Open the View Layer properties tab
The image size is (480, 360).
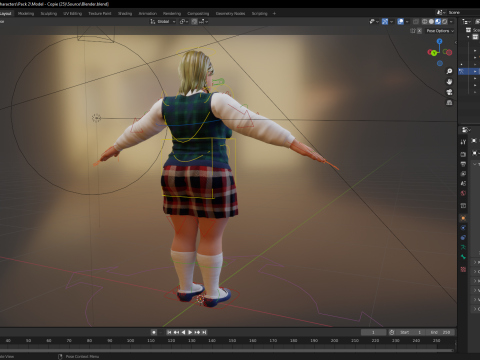(x=463, y=174)
